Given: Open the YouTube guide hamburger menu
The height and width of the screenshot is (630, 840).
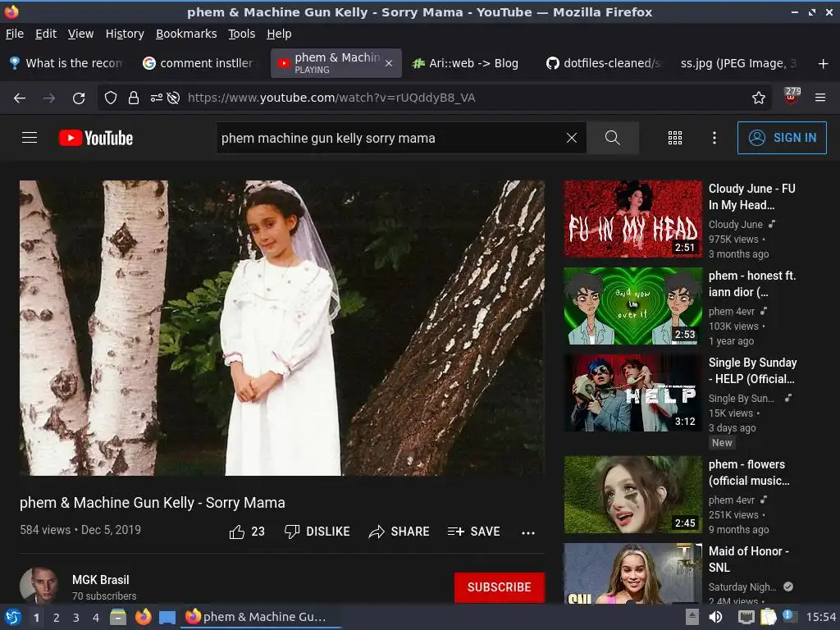Looking at the screenshot, I should click(x=30, y=138).
